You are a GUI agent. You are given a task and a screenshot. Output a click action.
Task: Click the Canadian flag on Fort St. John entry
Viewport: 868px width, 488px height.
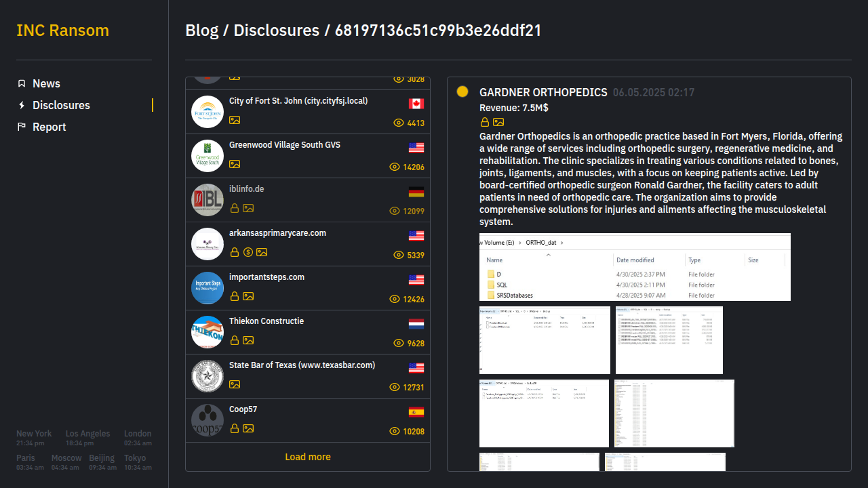pos(416,104)
